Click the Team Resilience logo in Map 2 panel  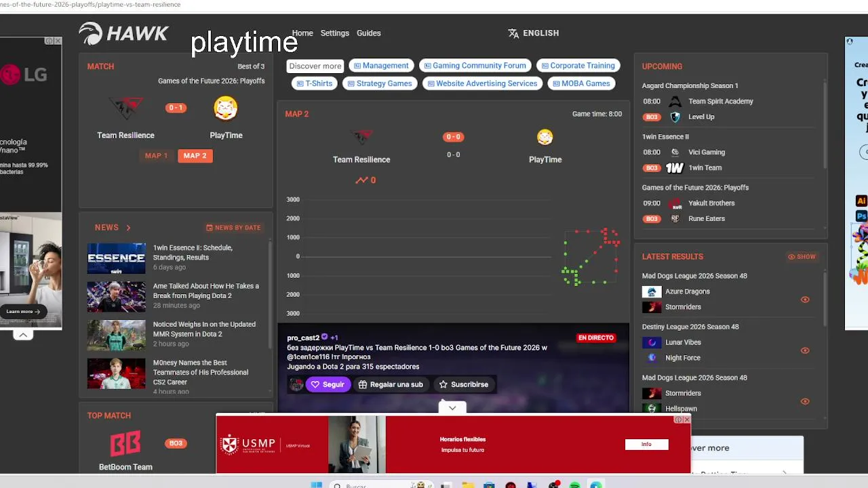click(x=361, y=138)
